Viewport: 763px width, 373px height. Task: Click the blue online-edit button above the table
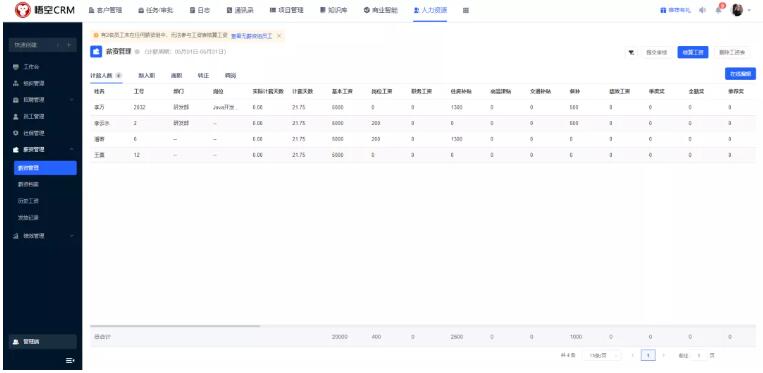point(740,73)
